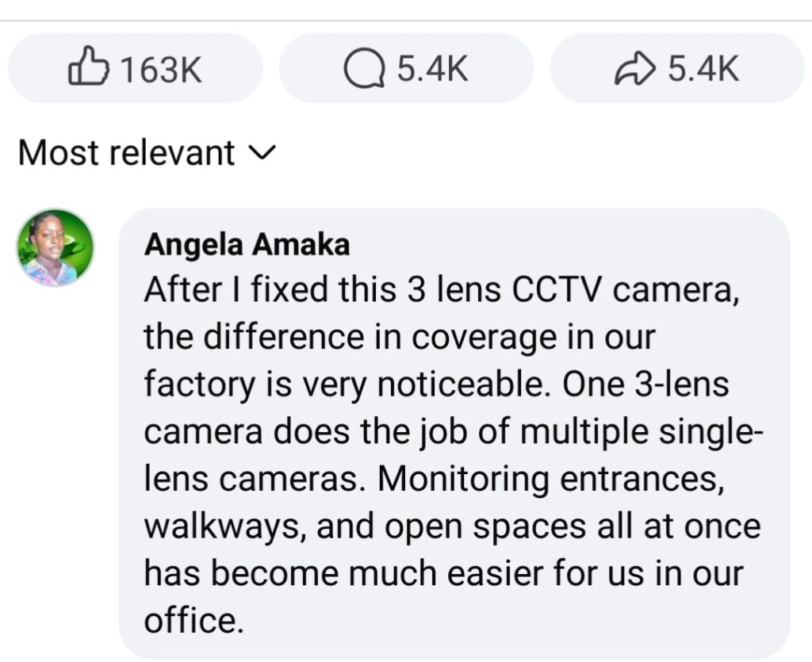Click the 5.4K count beside comment bubble
Viewport: 812px width, 662px height.
point(432,70)
